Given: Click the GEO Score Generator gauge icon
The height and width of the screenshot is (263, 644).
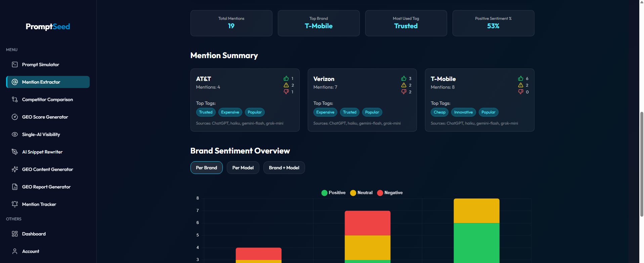Looking at the screenshot, I should point(15,117).
